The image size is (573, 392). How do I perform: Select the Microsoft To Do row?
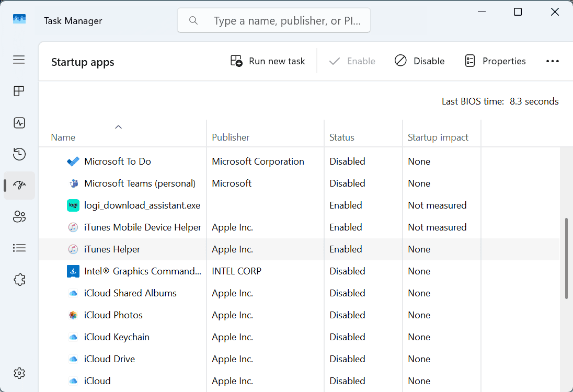(x=299, y=161)
